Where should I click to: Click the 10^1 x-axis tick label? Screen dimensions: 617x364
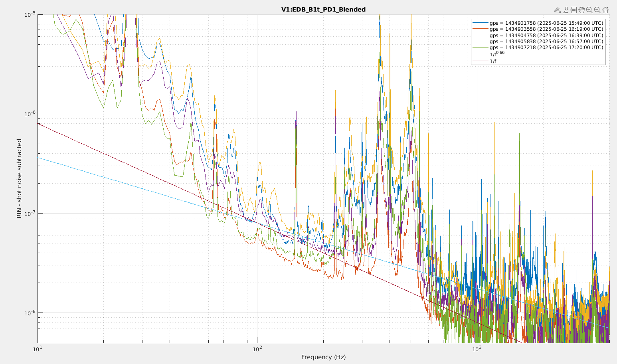coord(38,348)
